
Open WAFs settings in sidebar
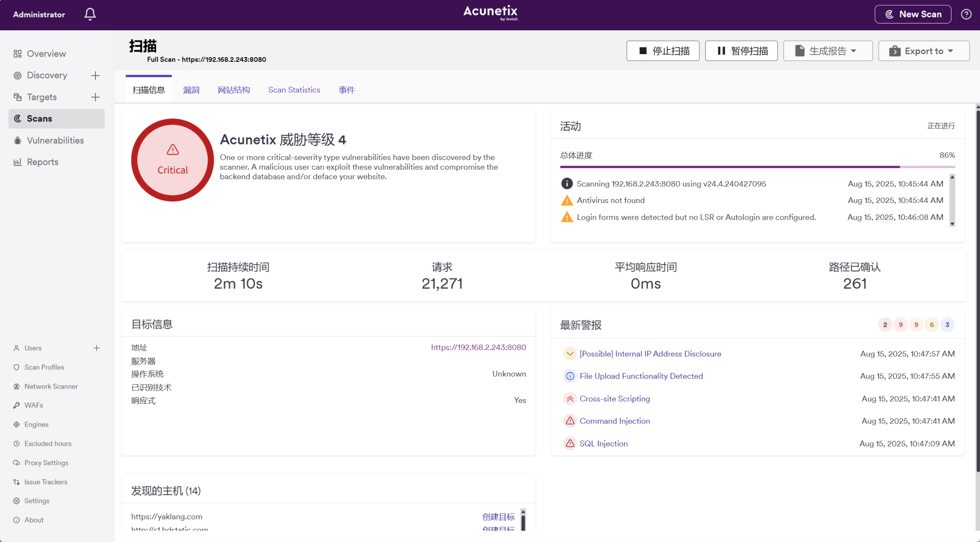34,405
